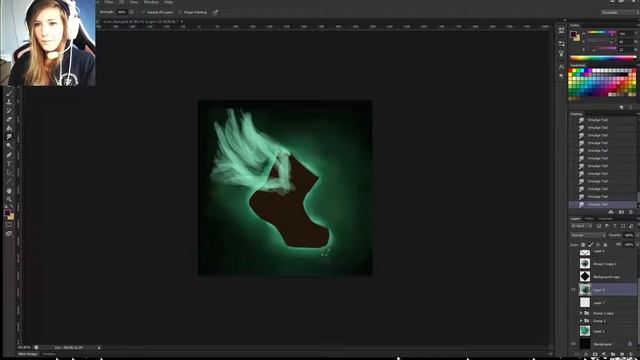This screenshot has height=360, width=640.
Task: Select the Paint Bucket tool
Action: tap(9, 128)
